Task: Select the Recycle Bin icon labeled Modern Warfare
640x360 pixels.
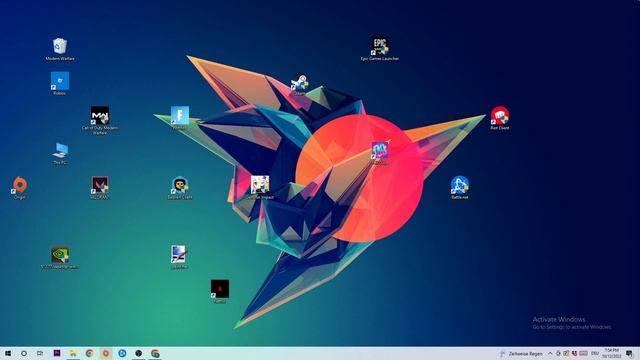Action: pos(60,49)
